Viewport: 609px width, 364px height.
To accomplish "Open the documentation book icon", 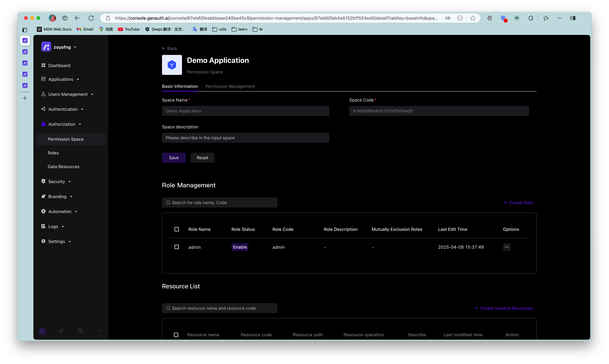I will tap(80, 331).
